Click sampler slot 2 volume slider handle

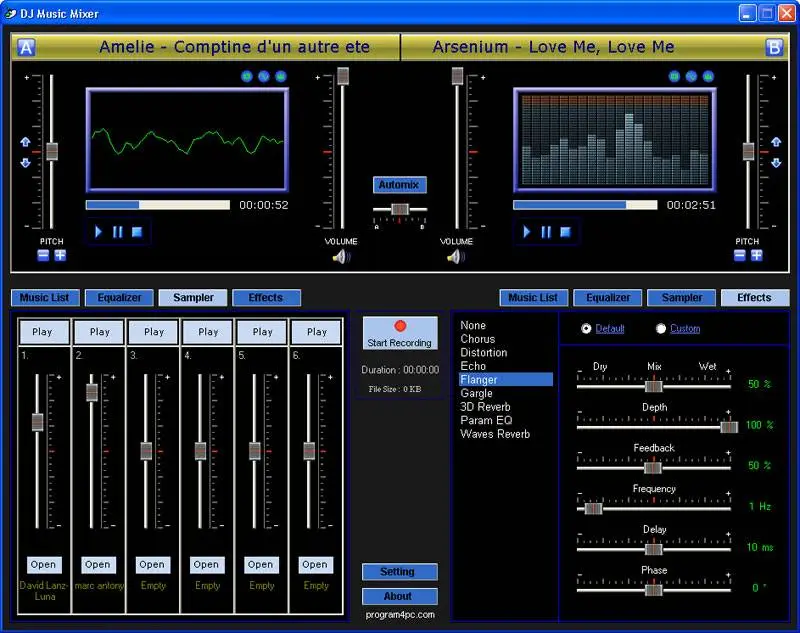(x=92, y=392)
